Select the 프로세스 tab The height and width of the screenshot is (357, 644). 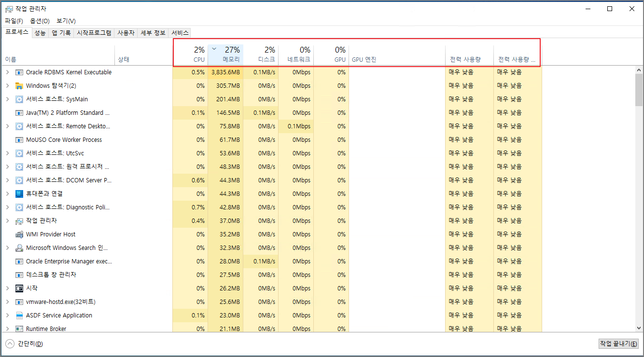17,32
